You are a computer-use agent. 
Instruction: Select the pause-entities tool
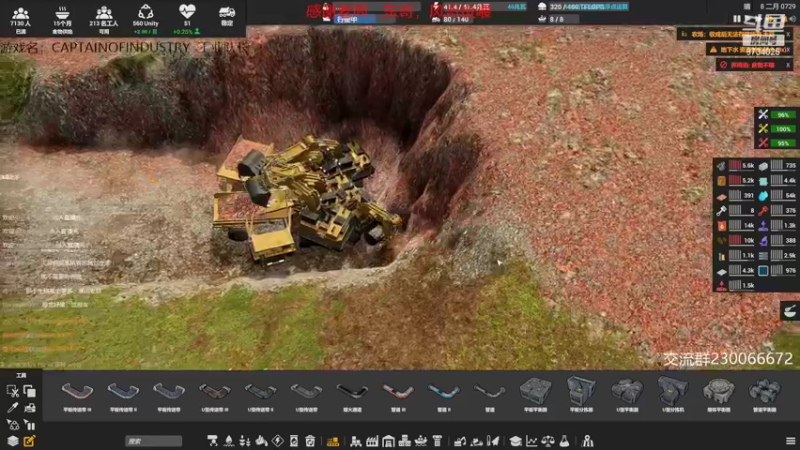(30, 424)
